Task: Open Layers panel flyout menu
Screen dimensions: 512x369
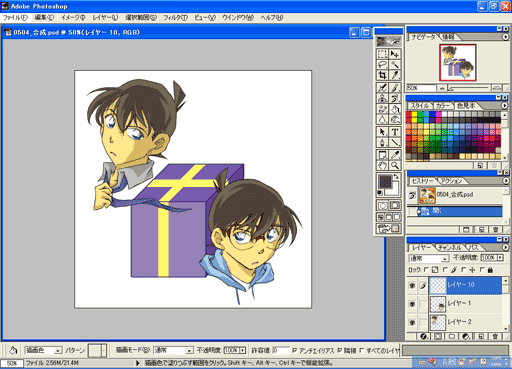Action: pyautogui.click(x=506, y=247)
